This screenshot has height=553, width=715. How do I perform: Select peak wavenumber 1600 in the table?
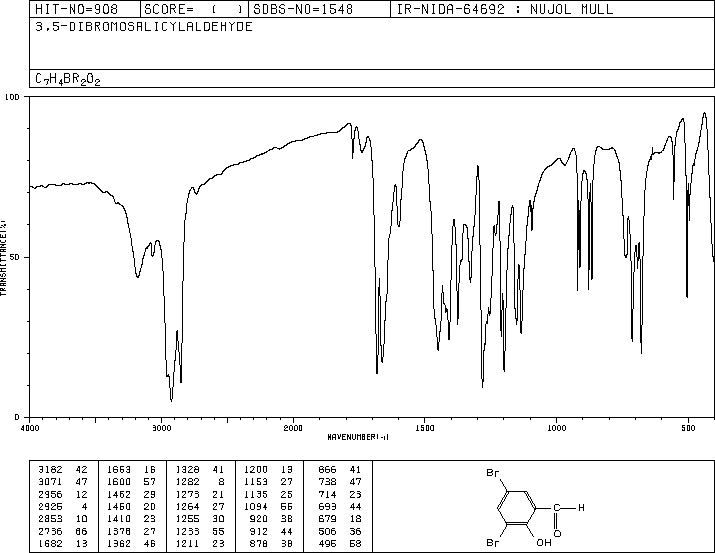coord(119,482)
